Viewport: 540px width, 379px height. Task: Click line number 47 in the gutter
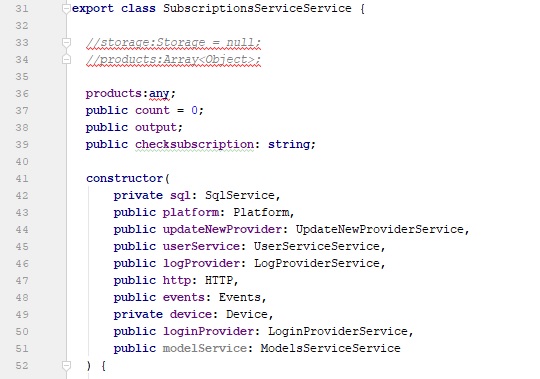(22, 281)
